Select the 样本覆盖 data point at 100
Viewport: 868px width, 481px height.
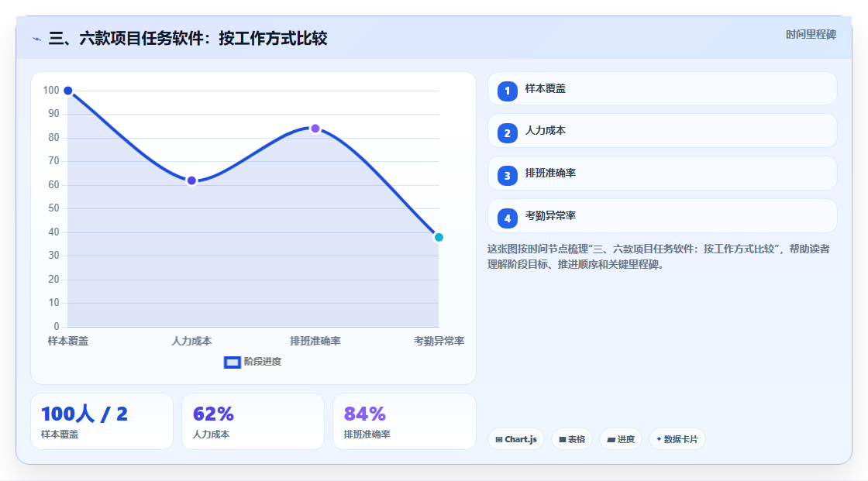coord(68,91)
